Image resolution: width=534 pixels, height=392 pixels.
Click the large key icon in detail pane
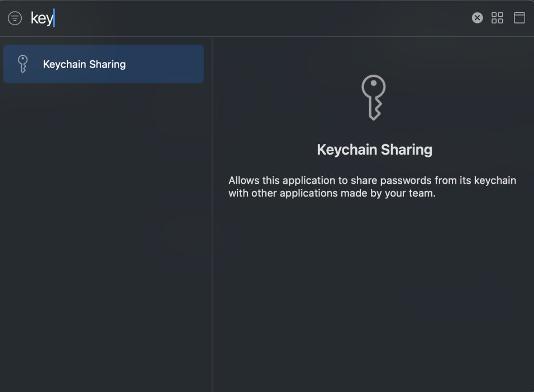click(374, 97)
